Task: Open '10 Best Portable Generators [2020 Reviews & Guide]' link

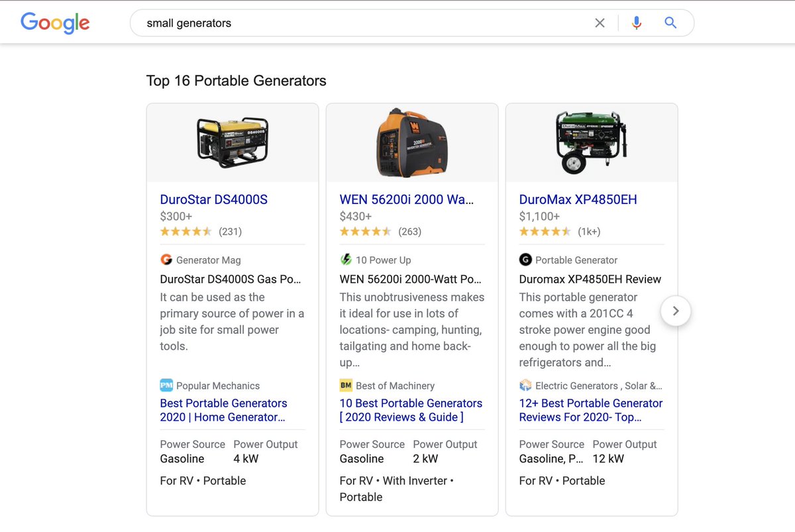Action: (411, 410)
